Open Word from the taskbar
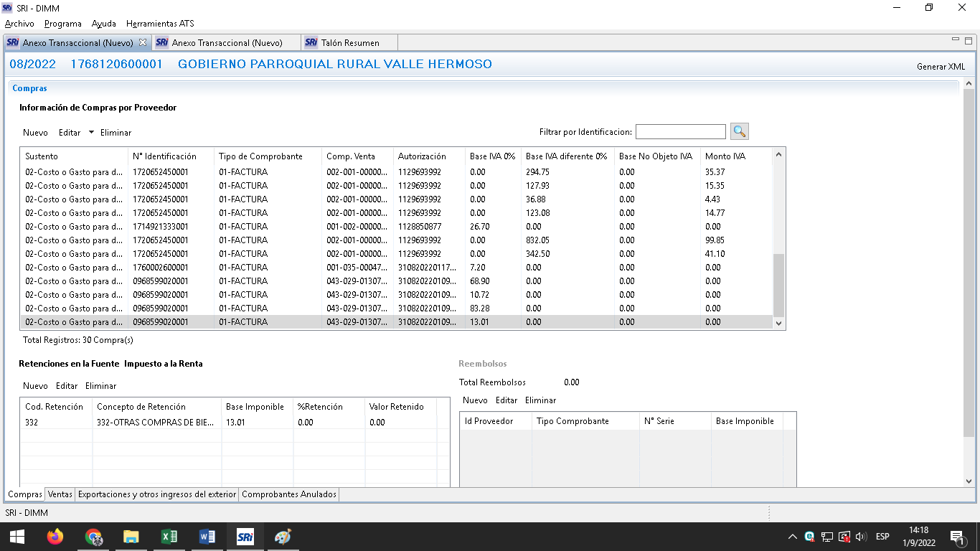This screenshot has width=980, height=551. click(207, 537)
